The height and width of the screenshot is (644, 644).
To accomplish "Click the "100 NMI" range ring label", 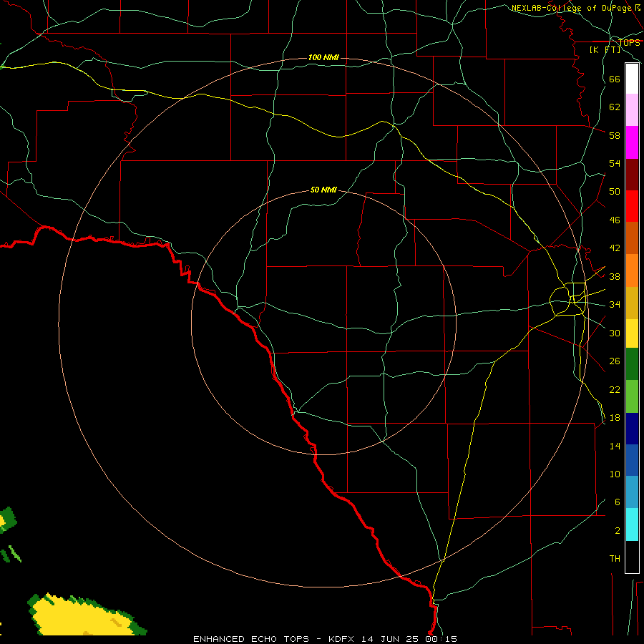I will point(323,57).
